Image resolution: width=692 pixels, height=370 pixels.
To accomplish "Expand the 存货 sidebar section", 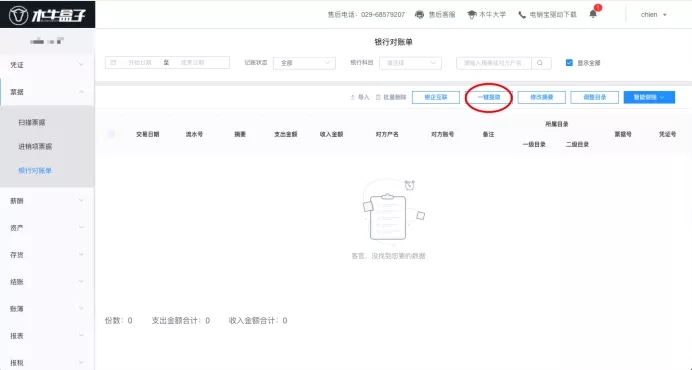I will pyautogui.click(x=47, y=255).
